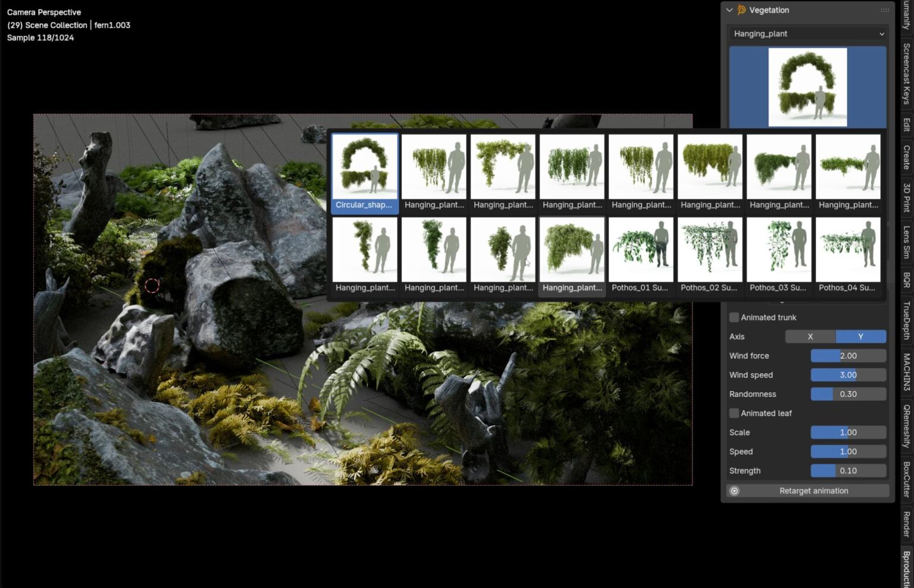Select the large Circular_shape preview image
Image resolution: width=914 pixels, height=588 pixels.
tap(807, 86)
